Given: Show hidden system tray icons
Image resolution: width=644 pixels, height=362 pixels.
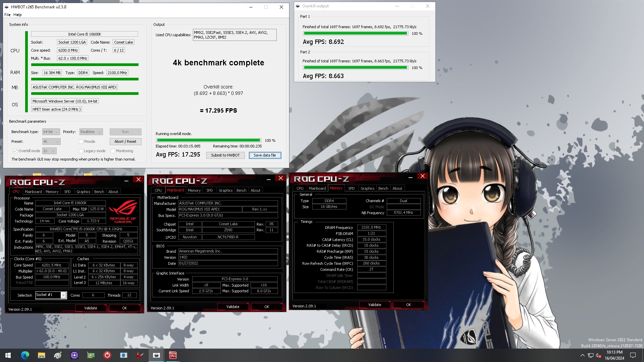Looking at the screenshot, I should click(x=582, y=355).
